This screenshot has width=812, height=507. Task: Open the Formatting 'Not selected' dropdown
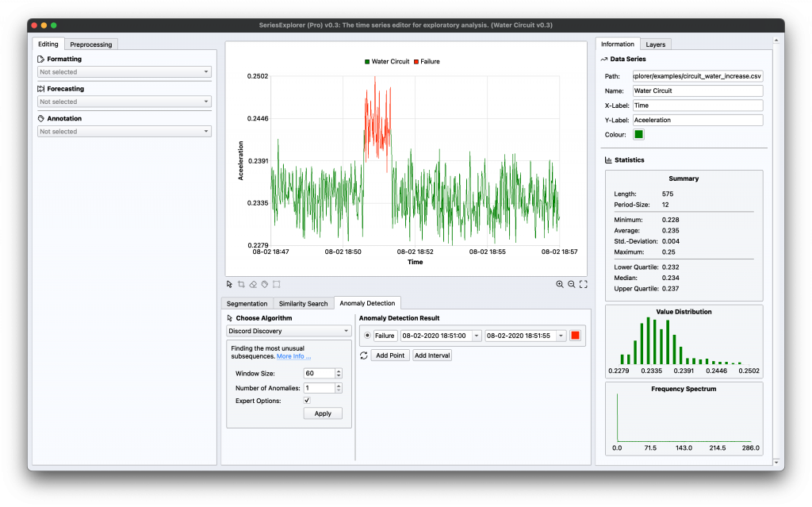(124, 71)
